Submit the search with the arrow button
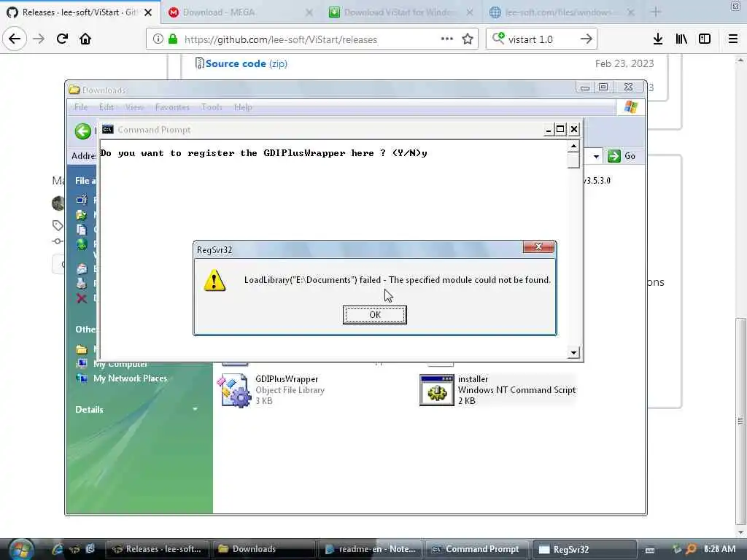Viewport: 747px width, 560px height. click(587, 39)
